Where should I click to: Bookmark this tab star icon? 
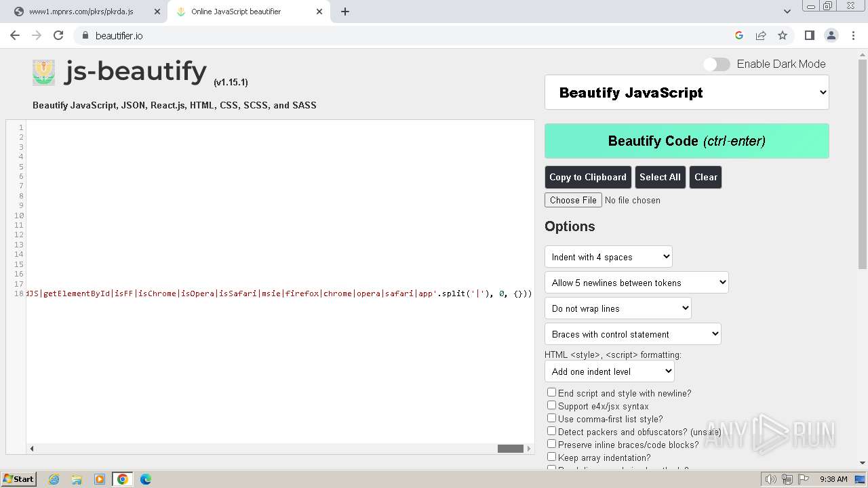(x=783, y=35)
